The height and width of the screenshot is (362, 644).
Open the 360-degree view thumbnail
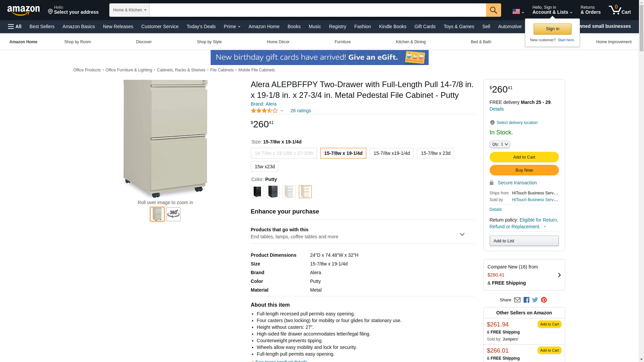click(173, 214)
